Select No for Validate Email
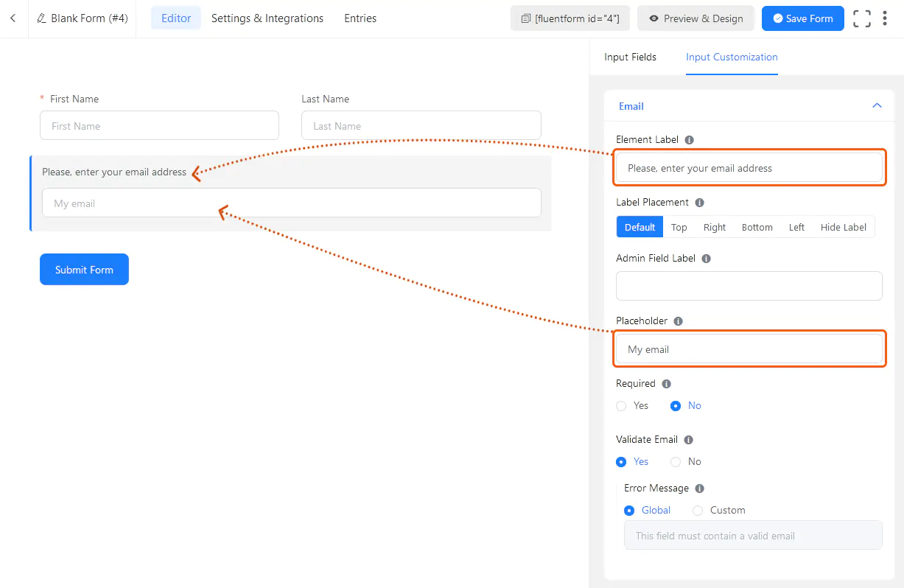Viewport: 904px width, 588px height. 676,461
